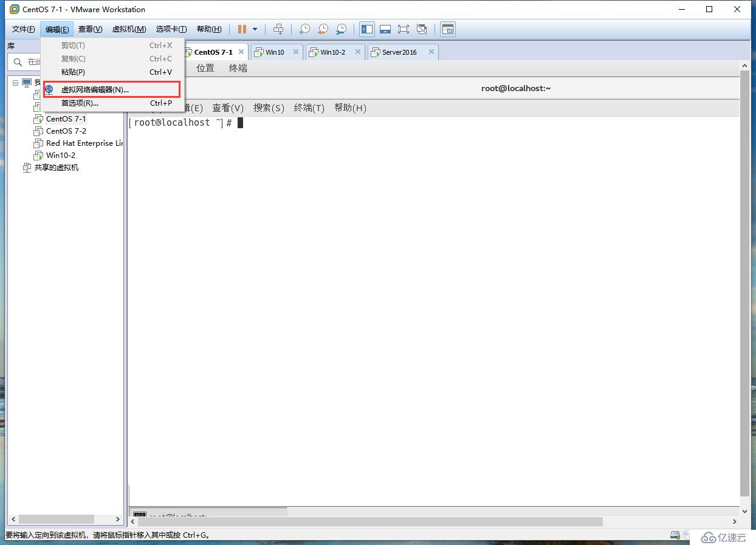756x545 pixels.
Task: Click the VMware Workstation title bar icon
Action: point(14,9)
